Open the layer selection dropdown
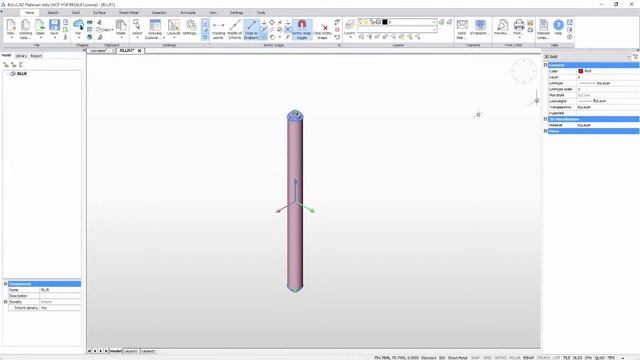Viewport: 640px width, 360px height. click(x=434, y=22)
